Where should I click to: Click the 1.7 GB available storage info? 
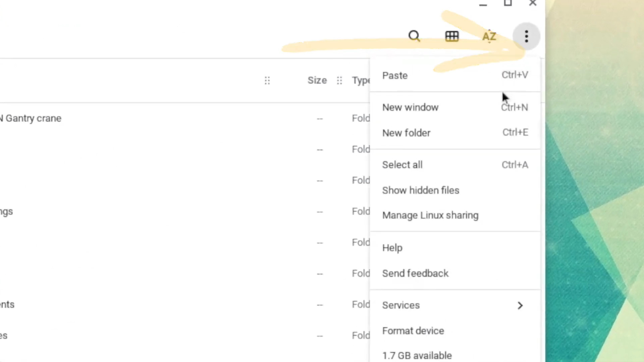coord(417,355)
